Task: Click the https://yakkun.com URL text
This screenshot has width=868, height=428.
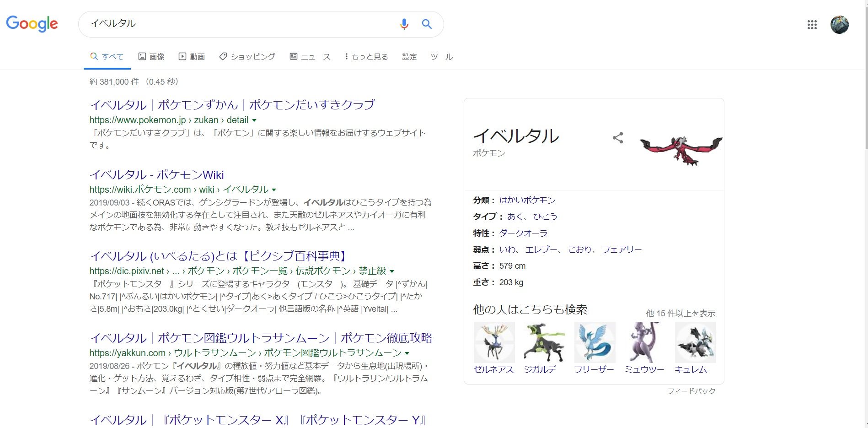Action: 128,353
